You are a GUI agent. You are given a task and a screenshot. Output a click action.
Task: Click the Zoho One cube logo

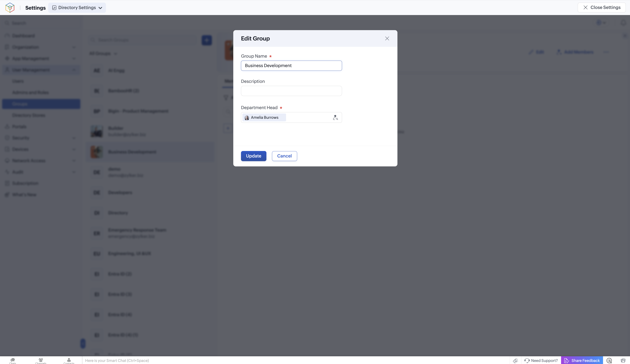(10, 8)
